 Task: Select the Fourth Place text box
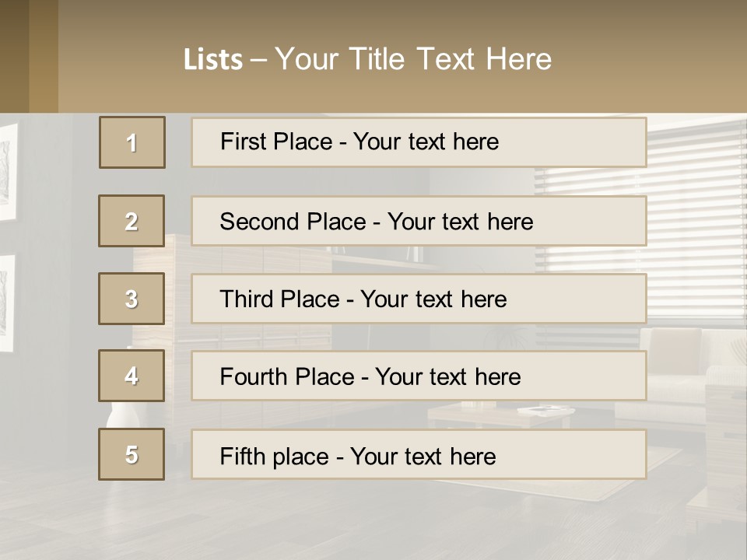pos(419,376)
